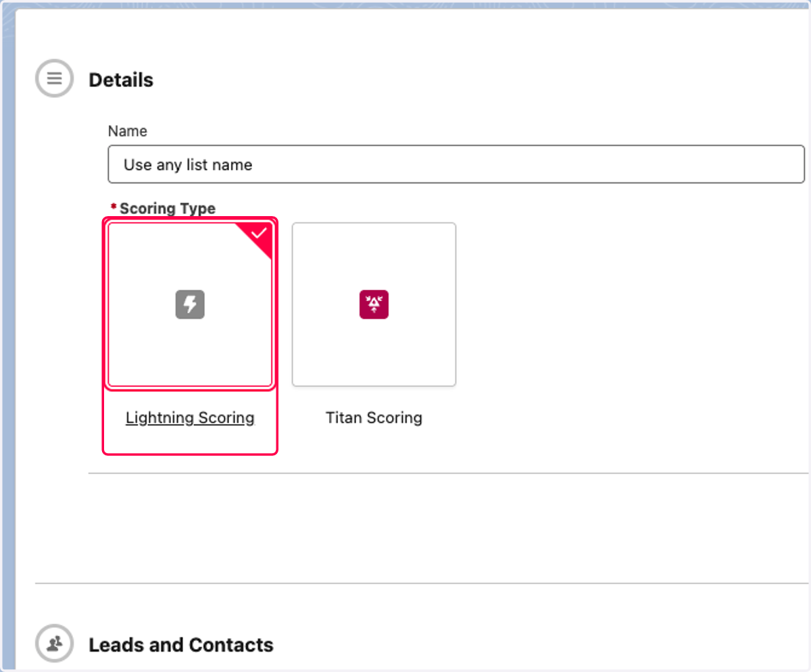Click the Leads and Contacts heading
Screen dimensions: 811x672
coord(181,645)
